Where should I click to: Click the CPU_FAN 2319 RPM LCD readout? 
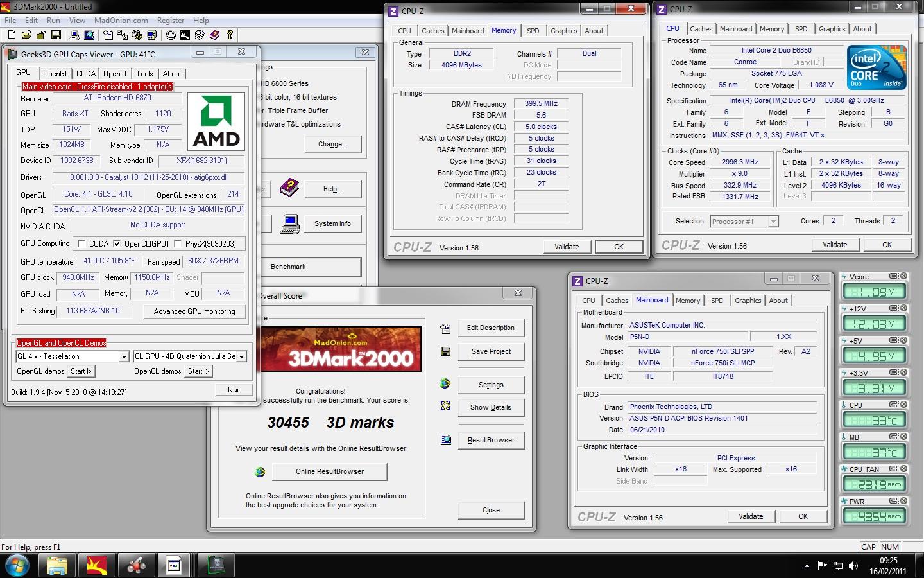[874, 485]
